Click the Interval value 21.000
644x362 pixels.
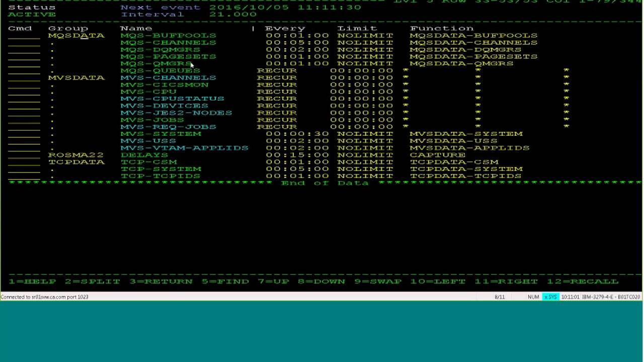pos(233,15)
